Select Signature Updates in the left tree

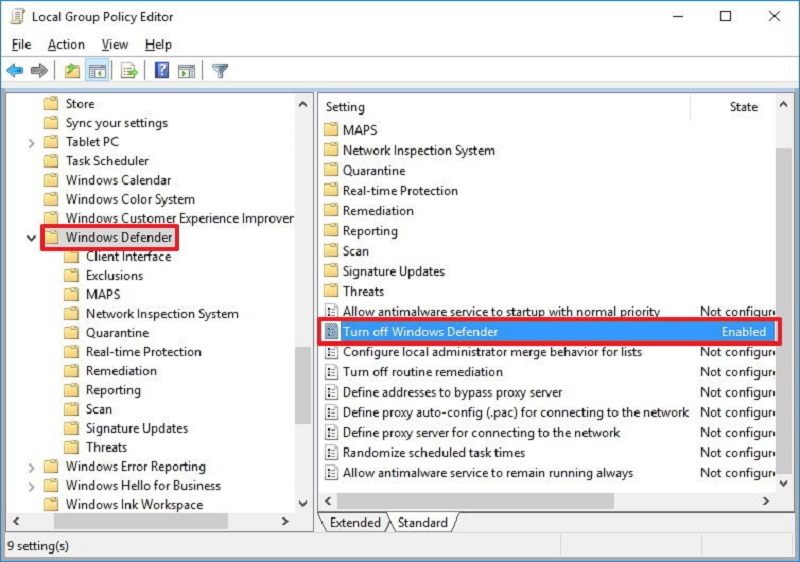(x=137, y=428)
